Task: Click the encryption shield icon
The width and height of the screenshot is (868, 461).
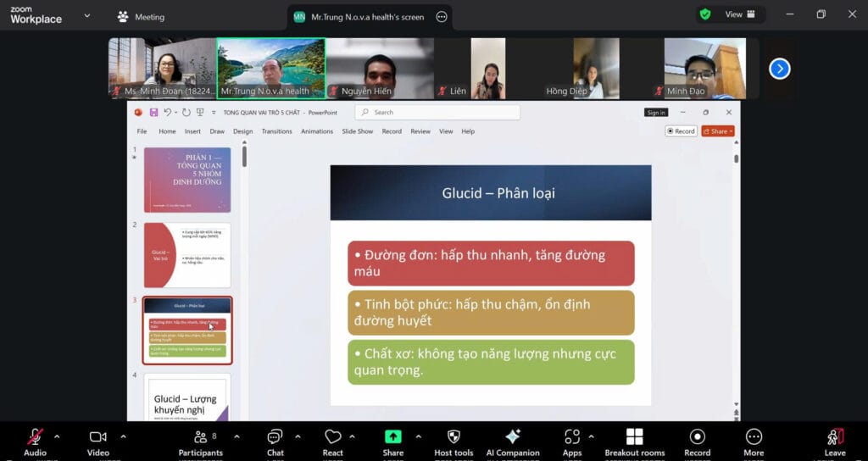Action: tap(705, 14)
